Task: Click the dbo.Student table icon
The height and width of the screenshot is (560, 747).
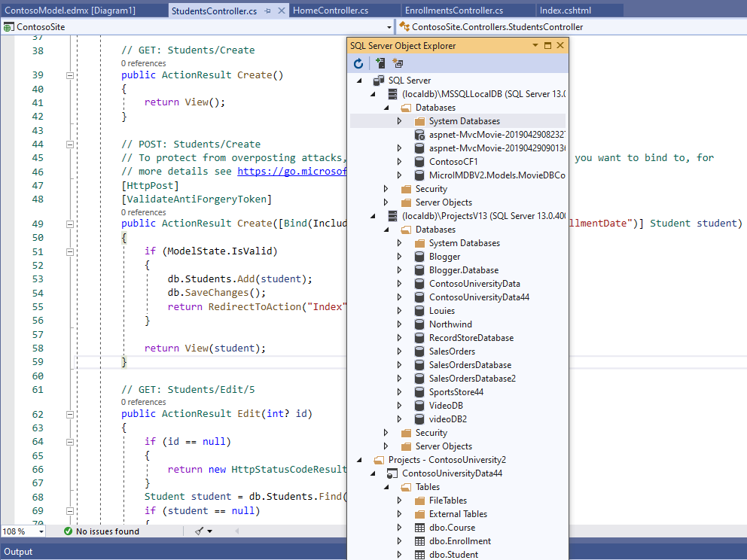Action: (419, 554)
